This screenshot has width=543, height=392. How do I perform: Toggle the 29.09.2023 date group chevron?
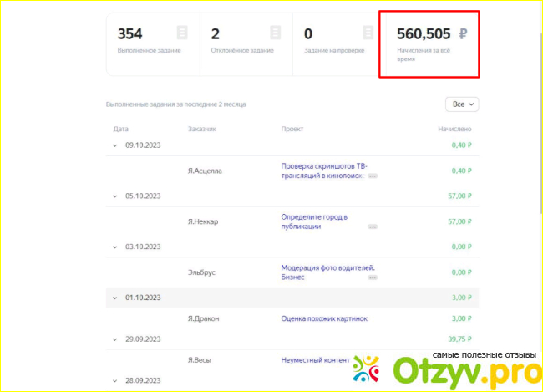click(x=116, y=339)
